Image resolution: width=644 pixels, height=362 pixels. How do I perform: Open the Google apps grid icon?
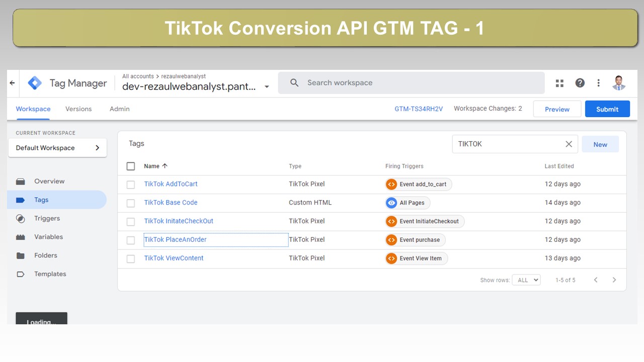[x=559, y=83]
